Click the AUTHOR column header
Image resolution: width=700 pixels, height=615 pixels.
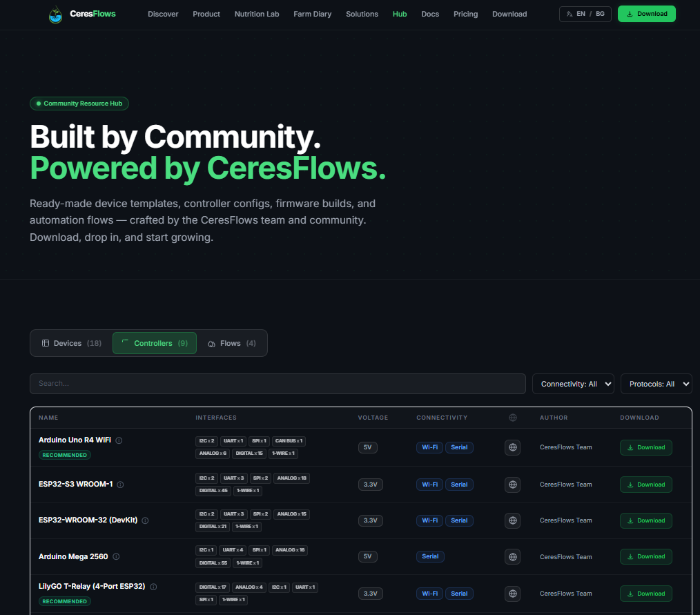[x=554, y=418]
